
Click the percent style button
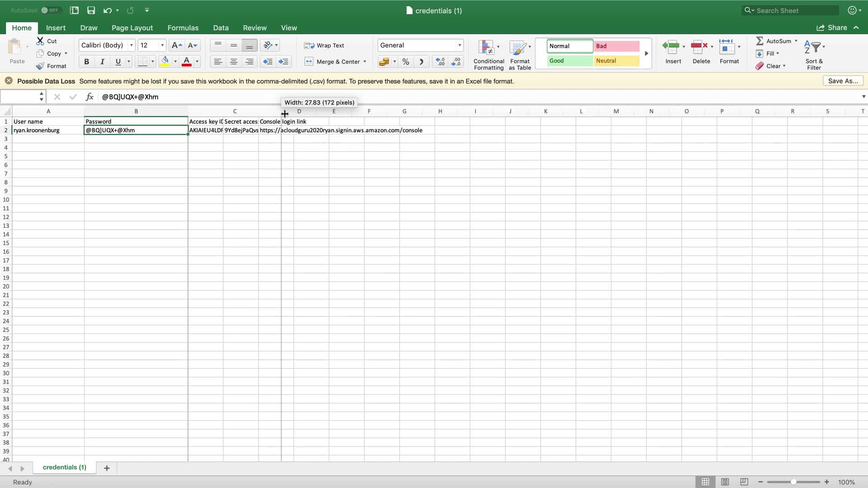406,62
